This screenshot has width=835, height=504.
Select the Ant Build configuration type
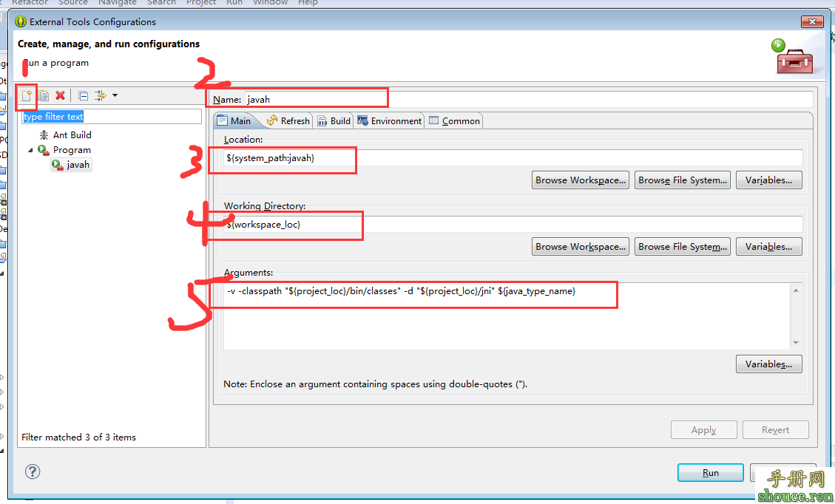pos(72,135)
